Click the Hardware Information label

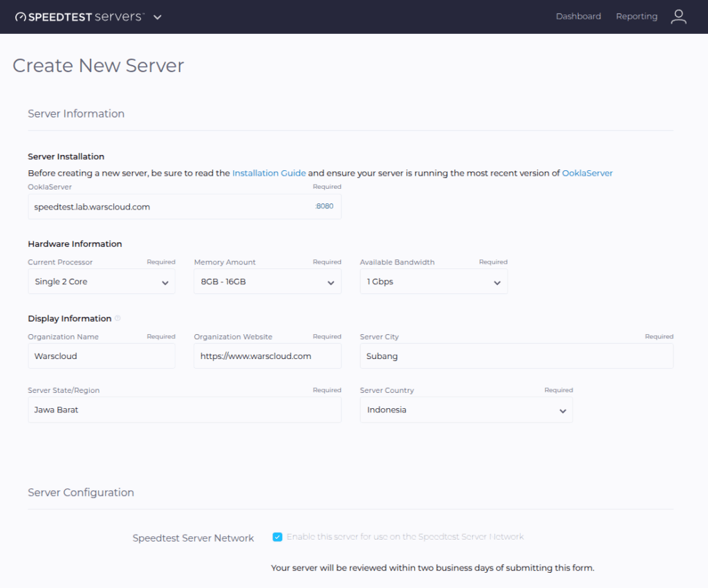pos(75,244)
